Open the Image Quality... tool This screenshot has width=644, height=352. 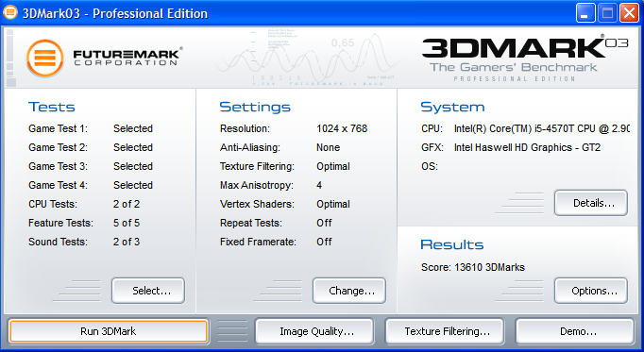[314, 331]
